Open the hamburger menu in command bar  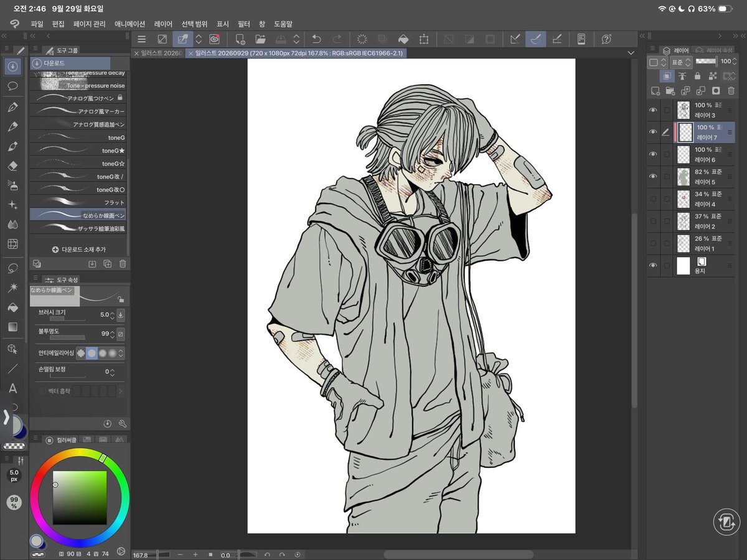coord(141,39)
